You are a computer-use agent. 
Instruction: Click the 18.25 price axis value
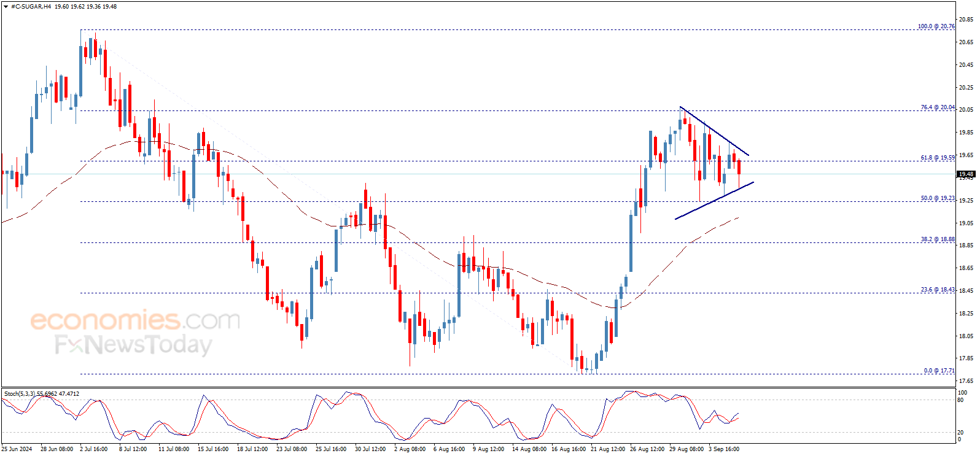pyautogui.click(x=966, y=314)
